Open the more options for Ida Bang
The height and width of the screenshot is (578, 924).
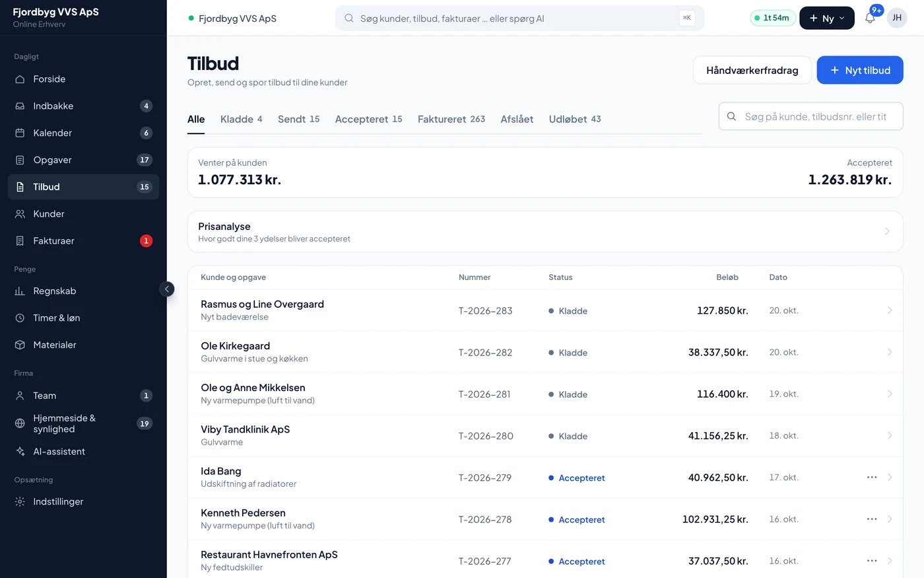click(x=872, y=477)
